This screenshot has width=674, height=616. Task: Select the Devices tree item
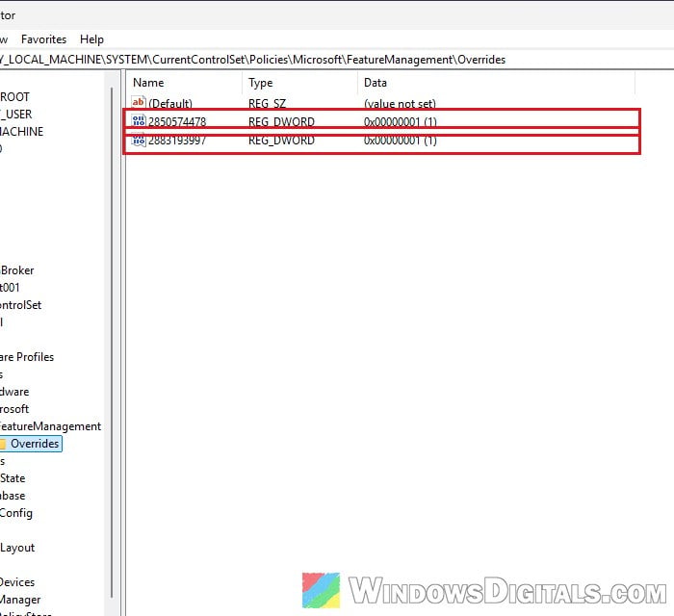click(17, 582)
